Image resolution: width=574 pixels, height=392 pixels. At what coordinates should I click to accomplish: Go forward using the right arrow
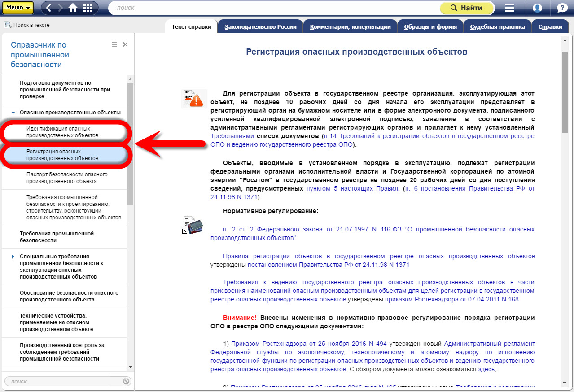[x=61, y=8]
